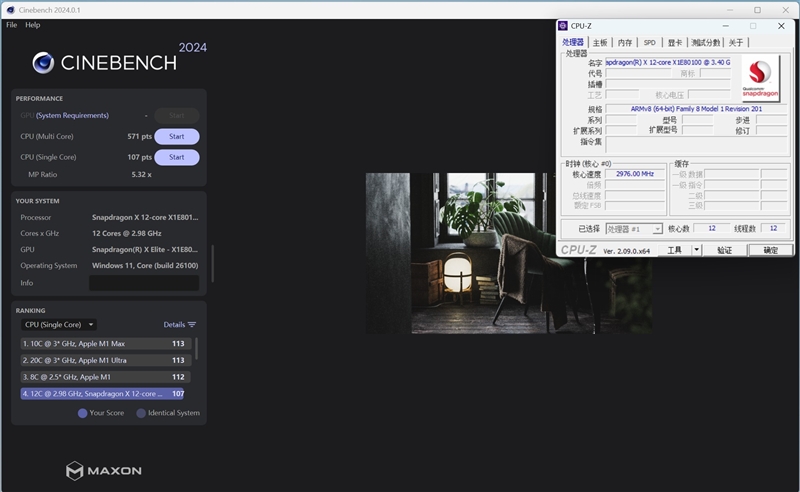The image size is (800, 492).
Task: Click the Snapdragon logo in CPU-Z
Action: (760, 78)
